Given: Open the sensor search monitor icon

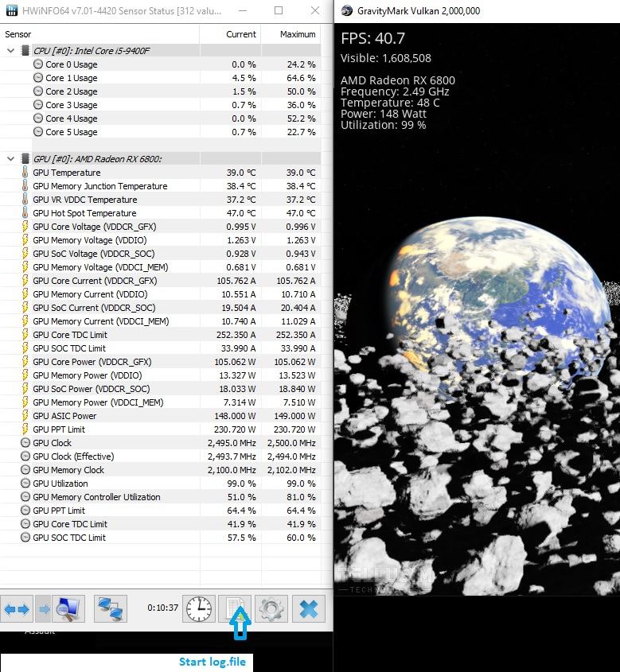Looking at the screenshot, I should click(68, 608).
